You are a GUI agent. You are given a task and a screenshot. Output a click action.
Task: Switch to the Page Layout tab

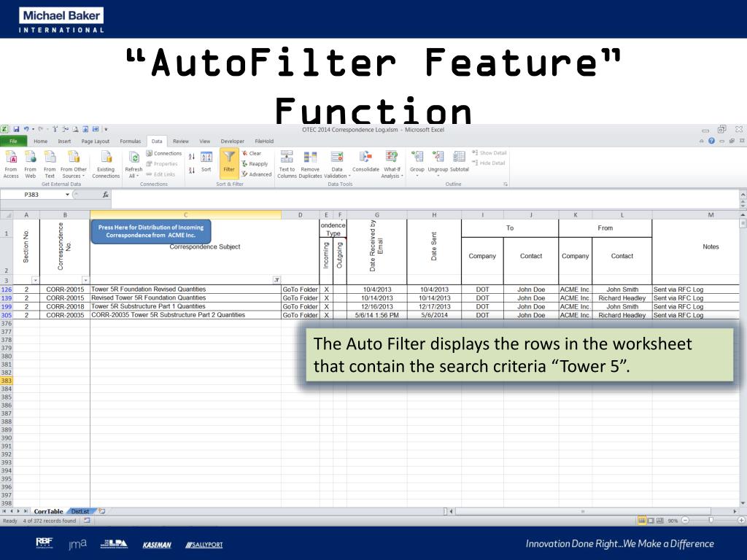[96, 141]
